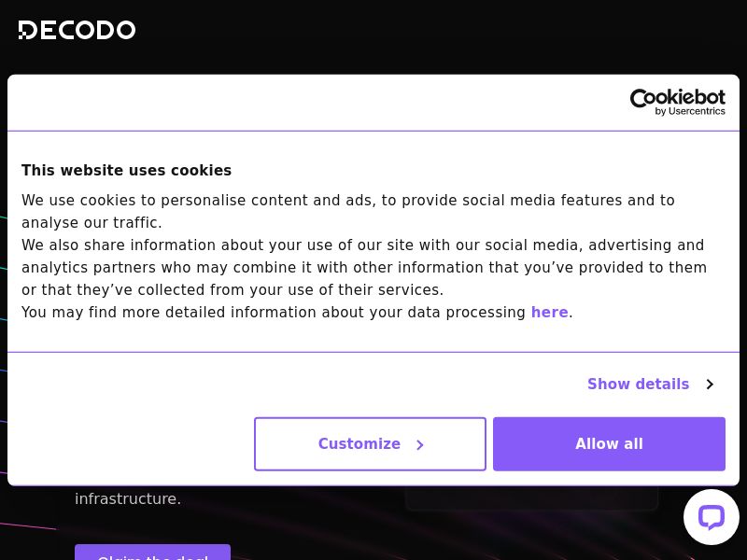The image size is (747, 560).
Task: Open the Cookiebot logo link
Action: pyautogui.click(x=677, y=97)
